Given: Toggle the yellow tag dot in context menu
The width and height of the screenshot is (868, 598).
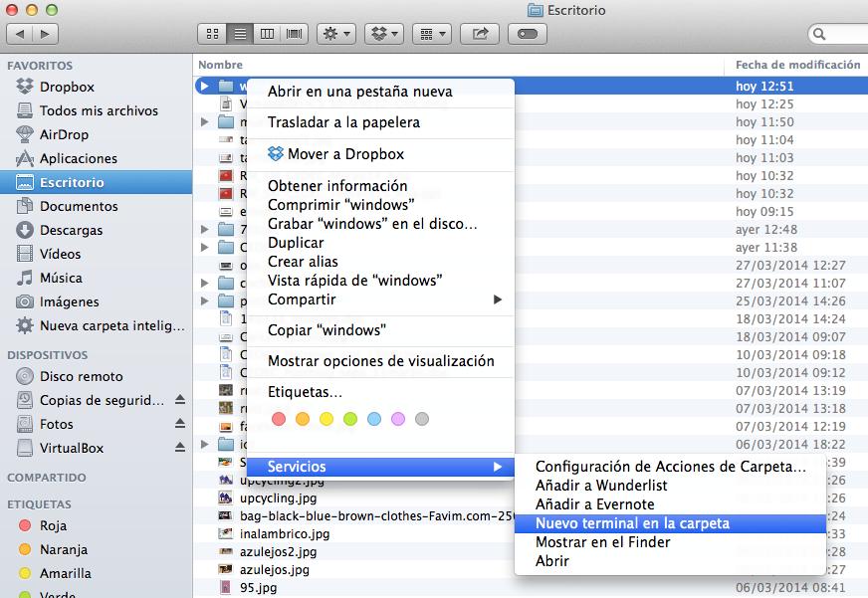Looking at the screenshot, I should [326, 419].
